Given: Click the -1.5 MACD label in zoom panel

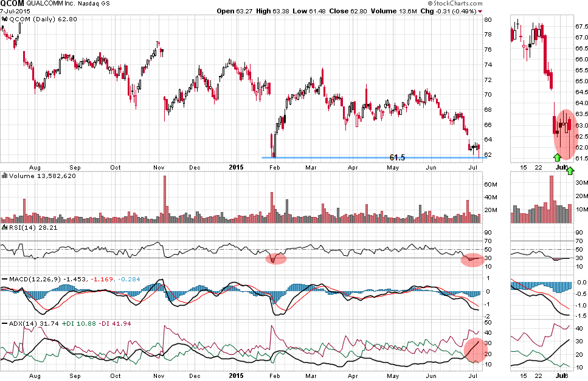Looking at the screenshot, I should (581, 316).
